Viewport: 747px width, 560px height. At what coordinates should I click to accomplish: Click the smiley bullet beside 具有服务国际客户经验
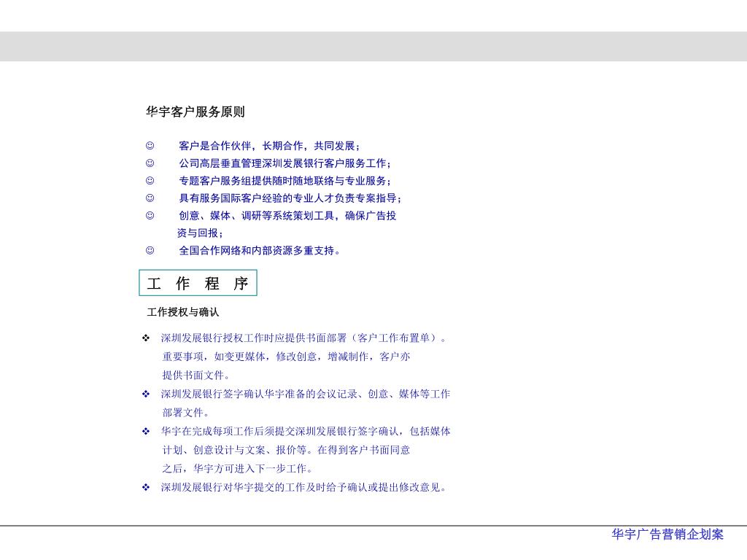(150, 198)
